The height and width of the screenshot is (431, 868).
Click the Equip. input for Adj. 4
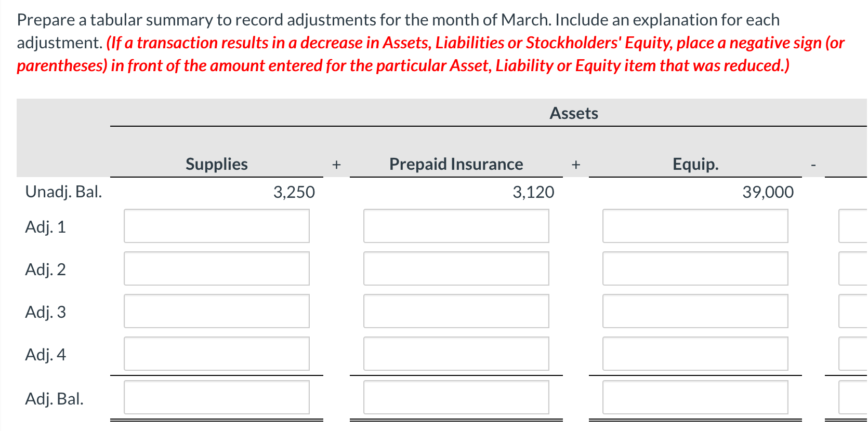(695, 354)
